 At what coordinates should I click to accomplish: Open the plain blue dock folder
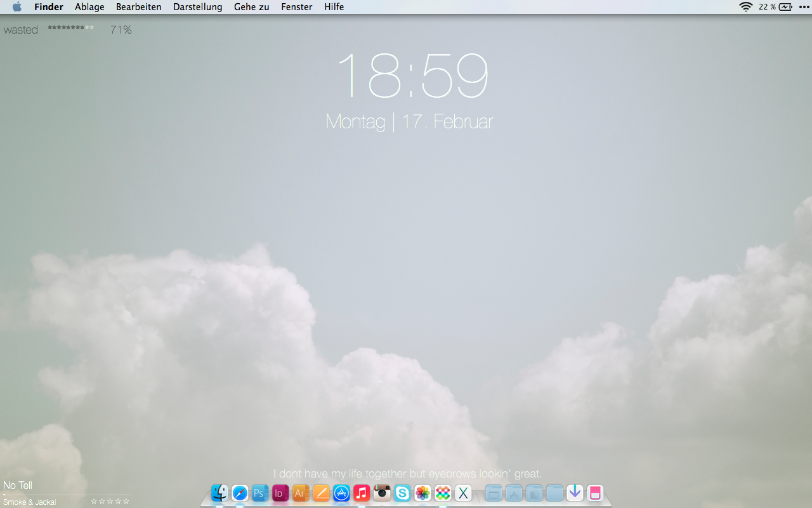coord(554,493)
